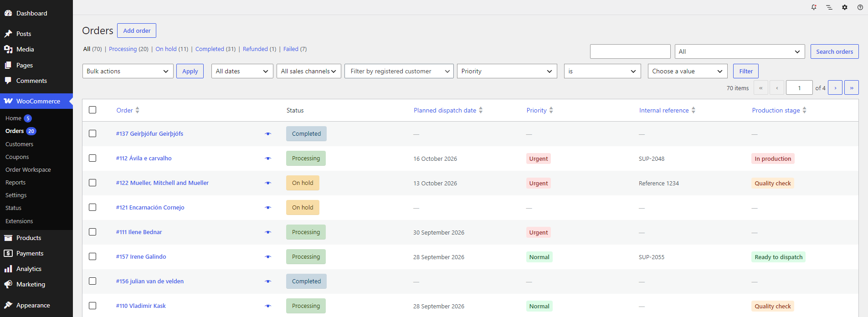Preview order #156 julian van de velden eye icon
The image size is (868, 317).
pos(268,281)
